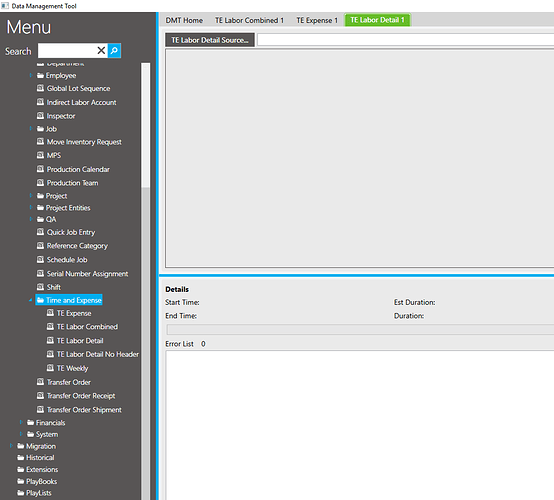Click the menu Search text field
The width and height of the screenshot is (554, 500).
click(67, 51)
